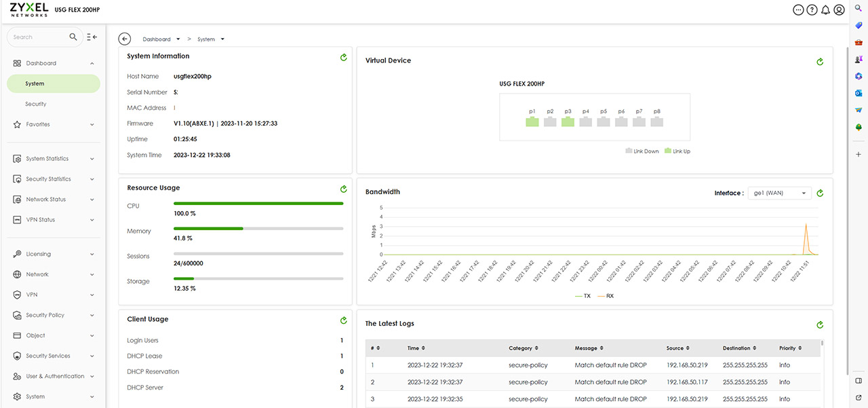Viewport: 868px width, 408px height.
Task: Click port p3 on virtual device
Action: (x=568, y=122)
